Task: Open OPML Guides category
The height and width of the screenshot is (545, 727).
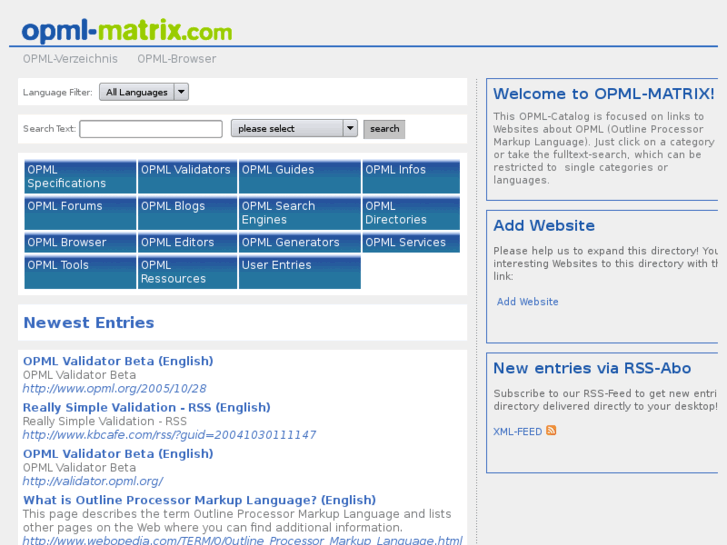Action: coord(300,177)
